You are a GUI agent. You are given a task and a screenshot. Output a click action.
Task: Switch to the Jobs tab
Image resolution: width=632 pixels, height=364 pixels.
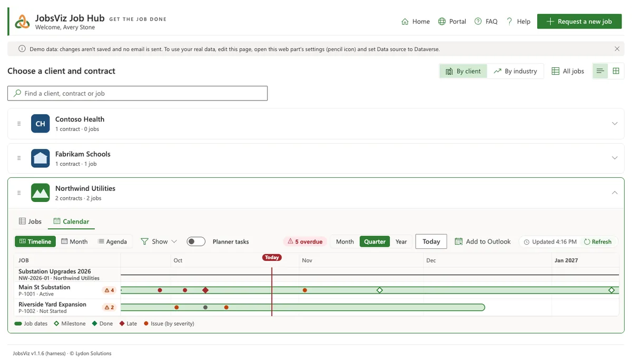point(30,221)
